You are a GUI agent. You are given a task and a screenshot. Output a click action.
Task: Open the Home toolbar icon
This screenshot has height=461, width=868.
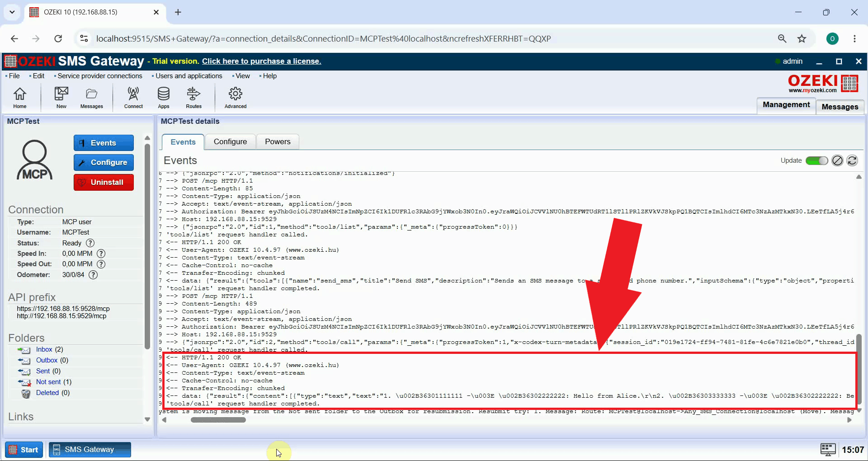coord(19,98)
